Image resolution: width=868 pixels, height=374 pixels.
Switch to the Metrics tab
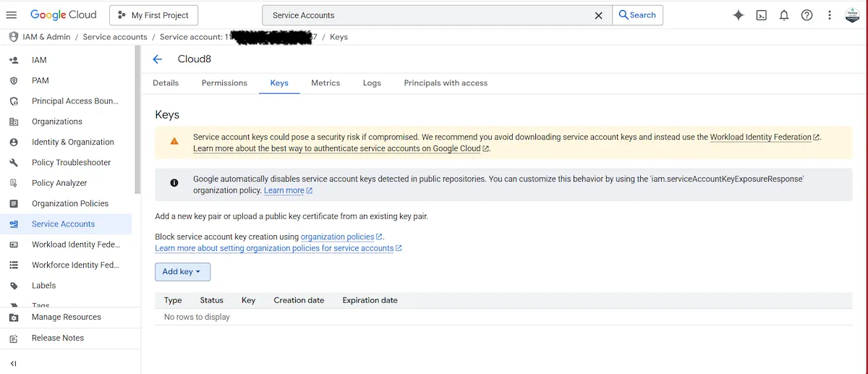325,83
